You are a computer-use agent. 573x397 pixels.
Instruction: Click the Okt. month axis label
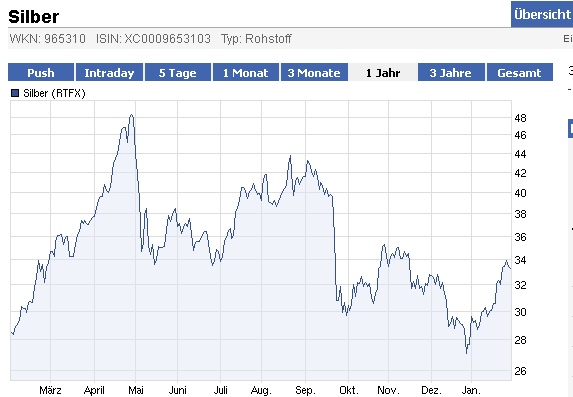(349, 390)
